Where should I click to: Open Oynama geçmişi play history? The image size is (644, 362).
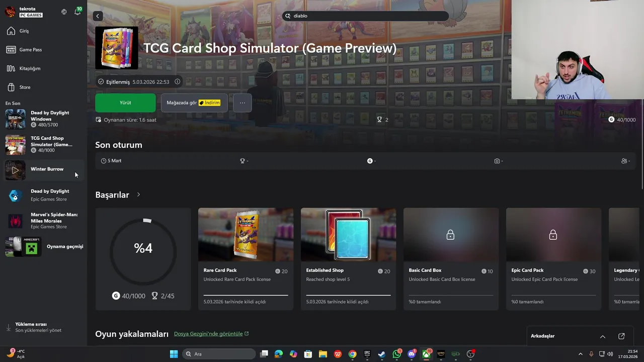43,246
